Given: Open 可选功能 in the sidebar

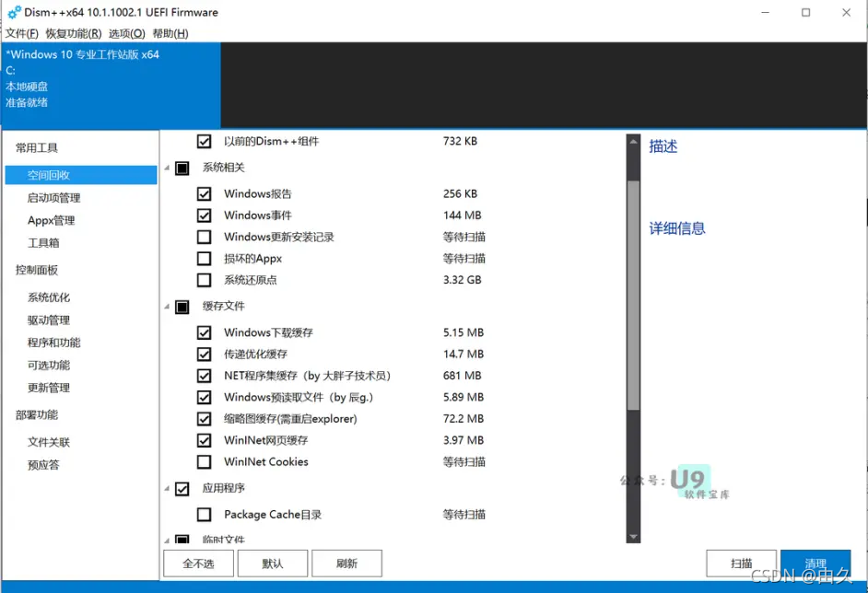Looking at the screenshot, I should pos(49,366).
